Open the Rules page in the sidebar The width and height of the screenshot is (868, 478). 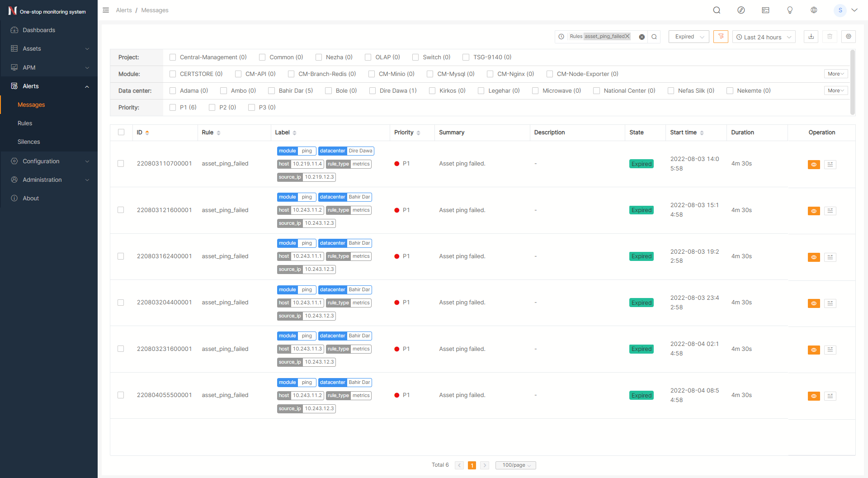tap(25, 123)
